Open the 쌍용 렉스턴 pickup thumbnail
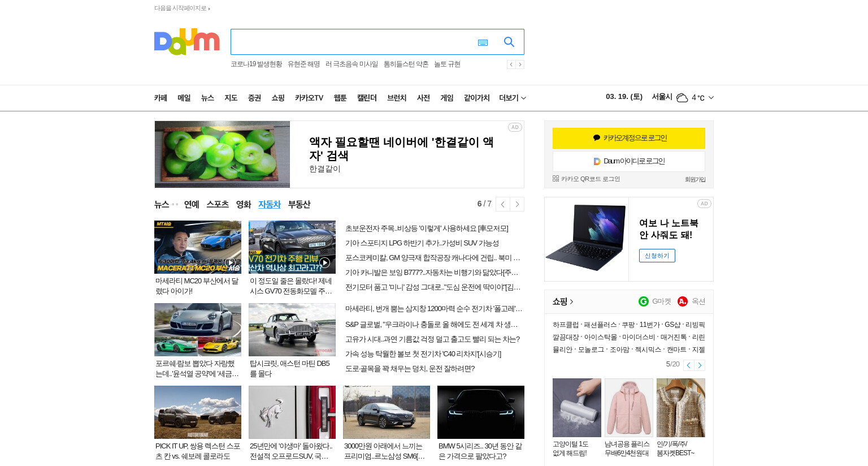The height and width of the screenshot is (466, 868). [198, 412]
